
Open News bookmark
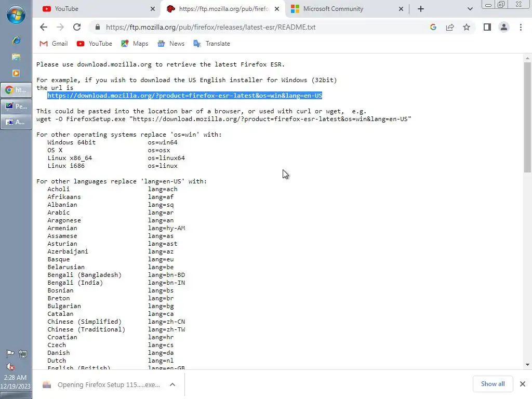coord(171,44)
